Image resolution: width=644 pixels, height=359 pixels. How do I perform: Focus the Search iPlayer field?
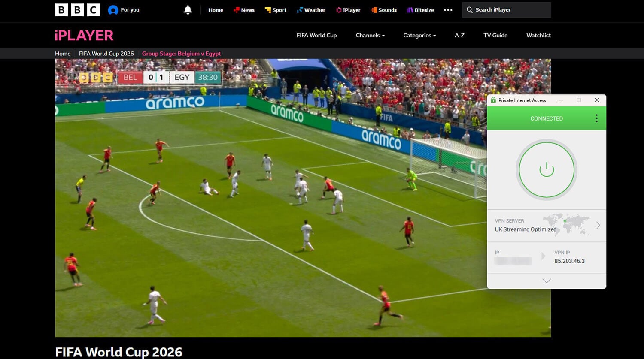click(x=506, y=10)
